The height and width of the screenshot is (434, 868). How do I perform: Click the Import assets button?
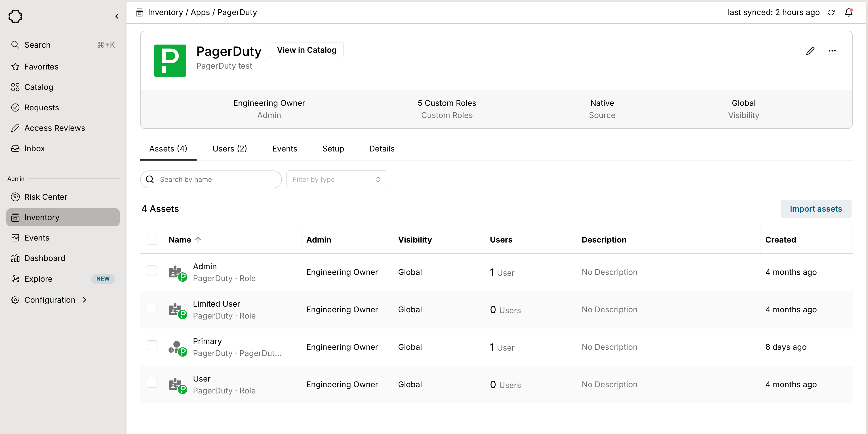pos(816,209)
